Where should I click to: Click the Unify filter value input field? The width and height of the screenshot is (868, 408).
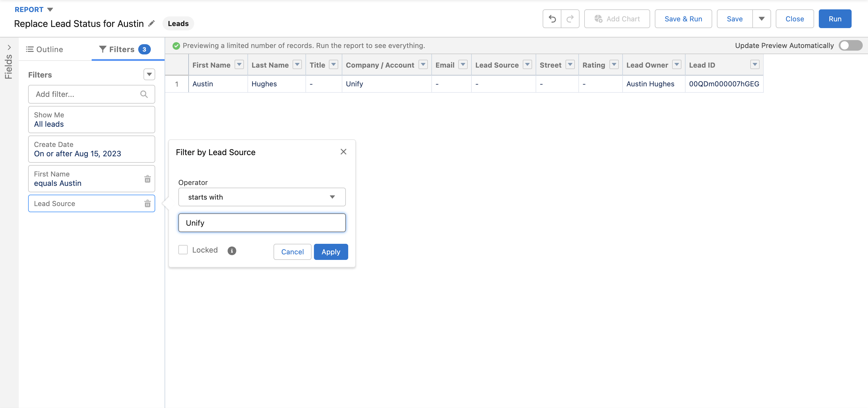click(262, 223)
